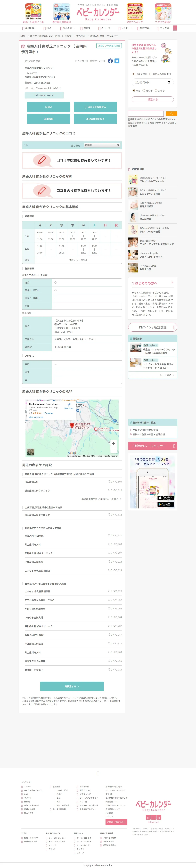This screenshot has height=868, width=196.
Task: Click the ログイン / 新規登録 button
Action: click(x=153, y=327)
